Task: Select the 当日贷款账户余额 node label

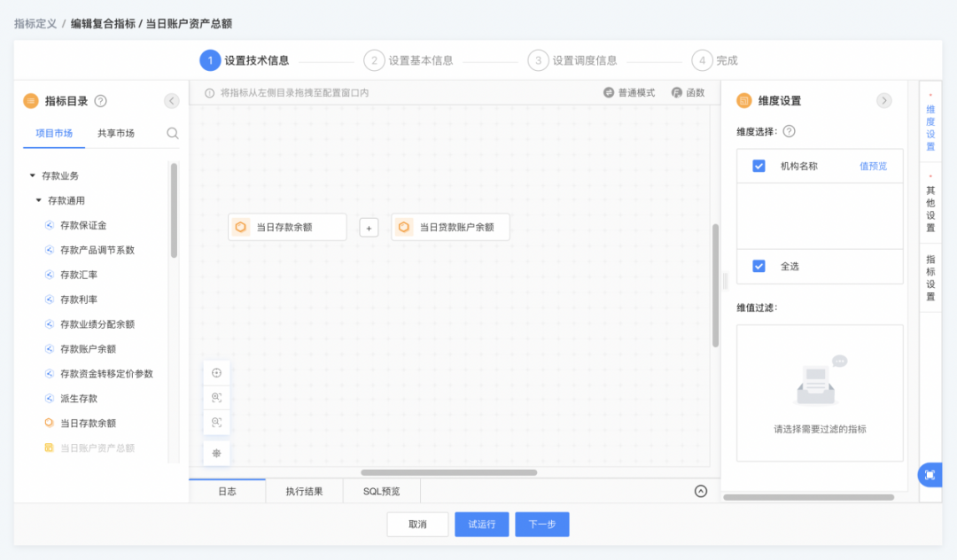Action: click(456, 227)
